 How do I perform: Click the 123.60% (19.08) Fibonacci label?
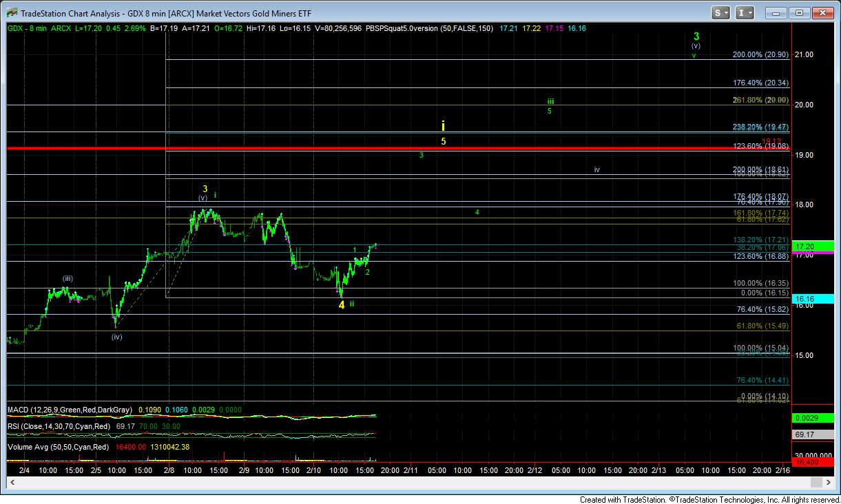click(x=760, y=146)
